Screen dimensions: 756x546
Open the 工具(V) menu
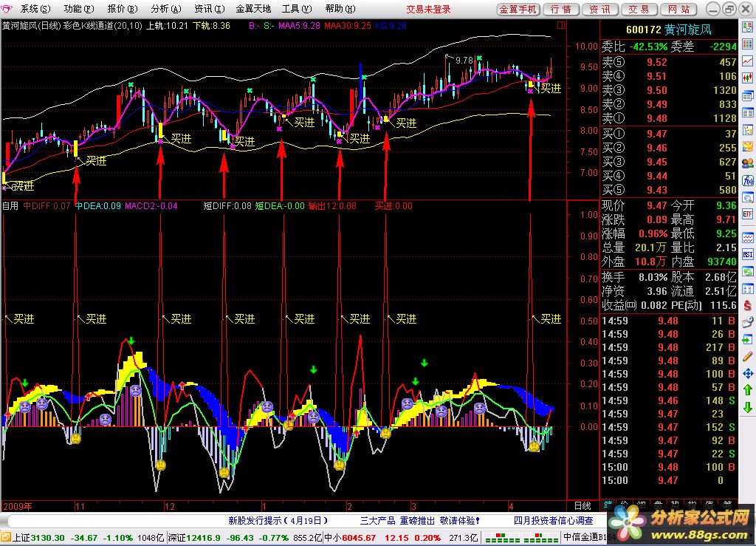(297, 9)
